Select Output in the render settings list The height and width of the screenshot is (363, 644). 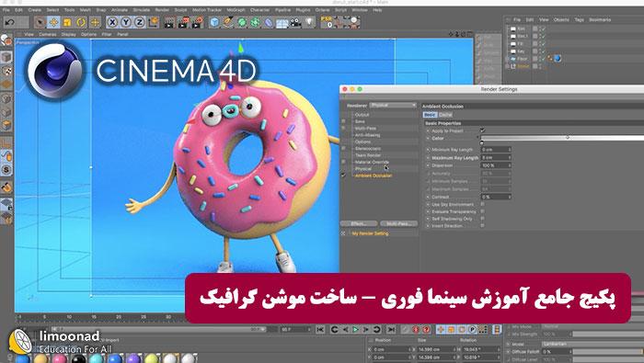click(362, 115)
